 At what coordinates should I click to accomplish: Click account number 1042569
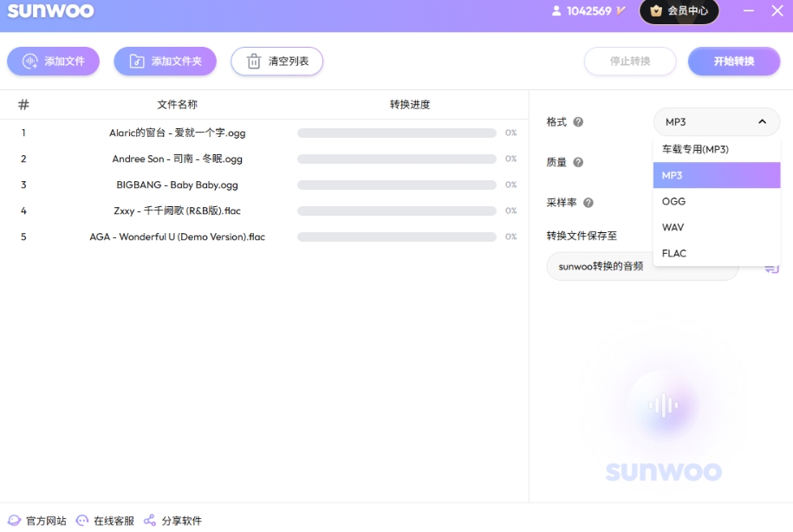coord(589,10)
